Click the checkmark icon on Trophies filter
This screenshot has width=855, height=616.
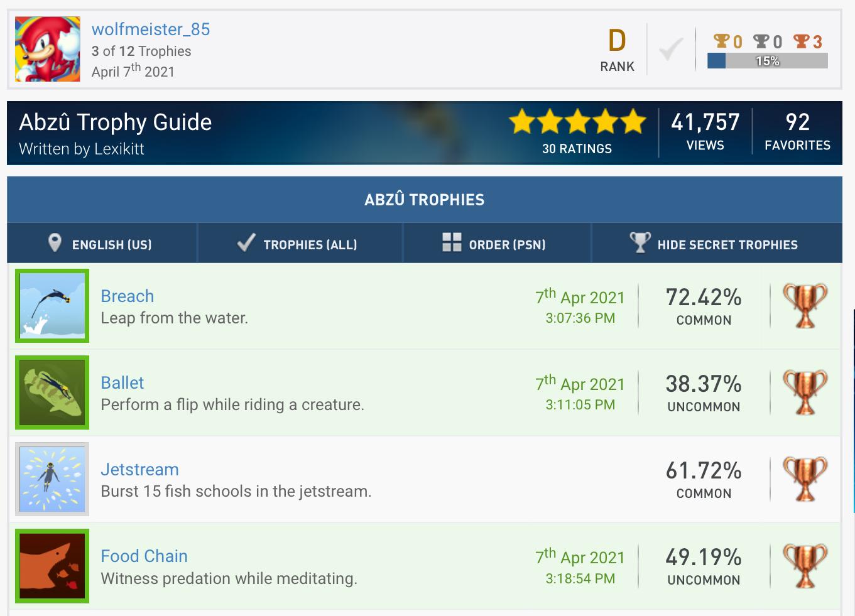pos(246,242)
